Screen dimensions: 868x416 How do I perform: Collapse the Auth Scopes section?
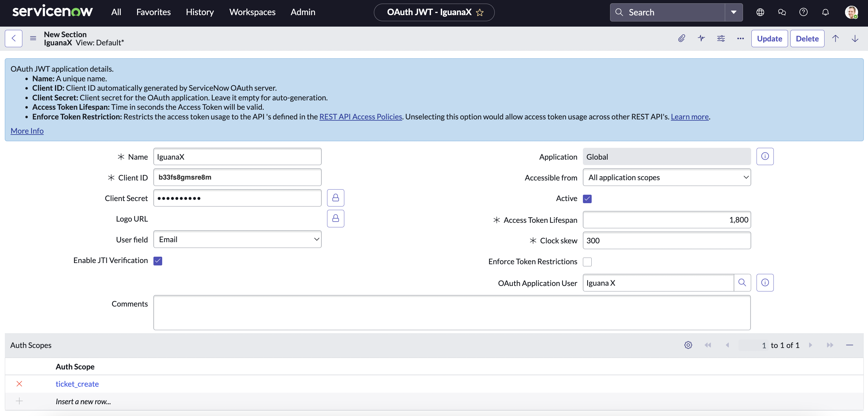pos(850,345)
